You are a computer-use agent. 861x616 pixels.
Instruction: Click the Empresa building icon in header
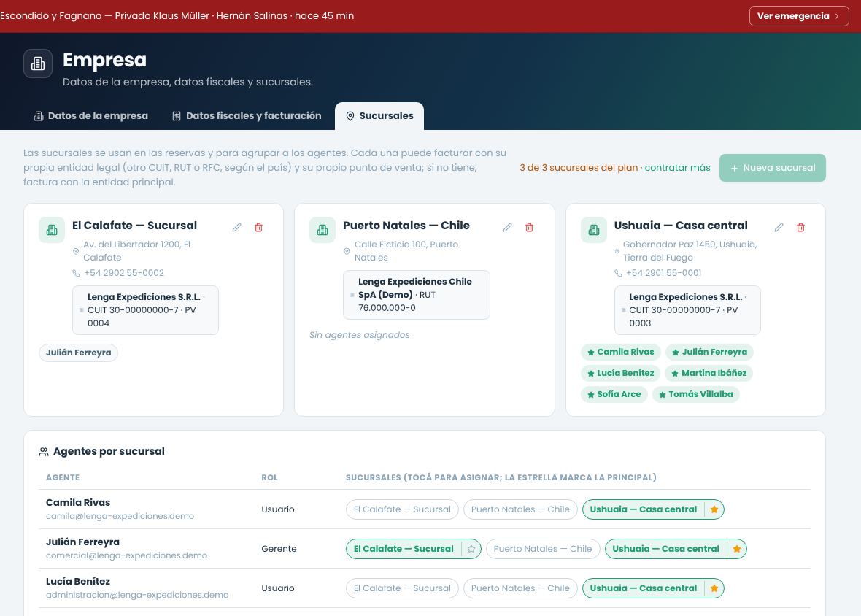point(38,63)
